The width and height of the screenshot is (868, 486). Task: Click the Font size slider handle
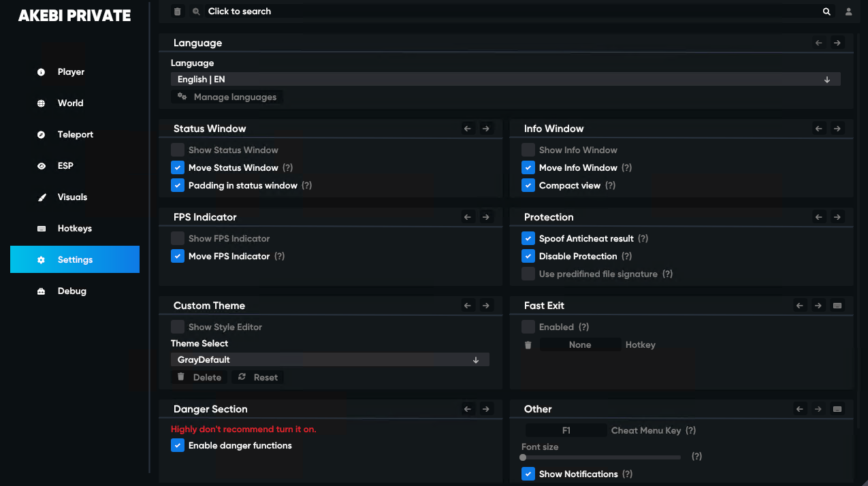(x=523, y=458)
